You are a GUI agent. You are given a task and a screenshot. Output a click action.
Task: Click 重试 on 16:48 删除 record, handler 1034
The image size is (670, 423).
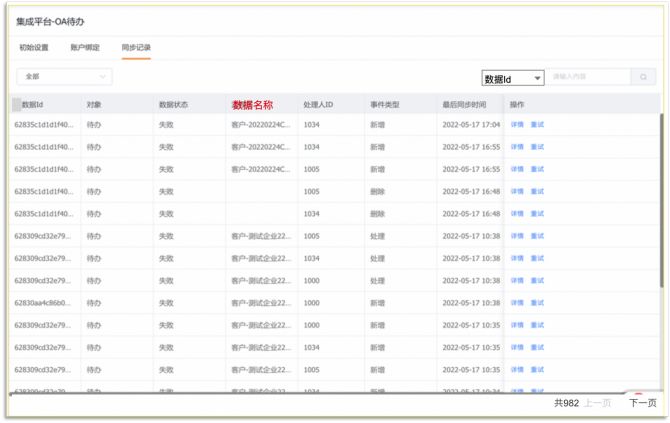coord(537,214)
